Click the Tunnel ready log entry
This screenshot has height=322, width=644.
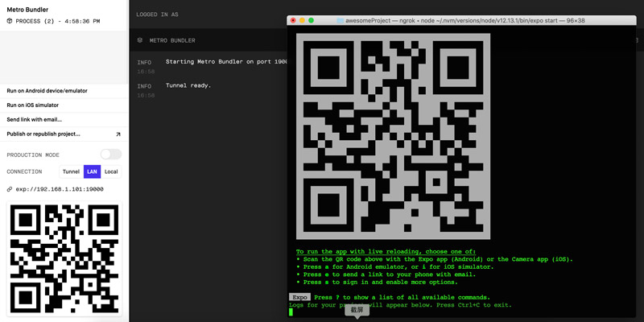click(x=188, y=85)
